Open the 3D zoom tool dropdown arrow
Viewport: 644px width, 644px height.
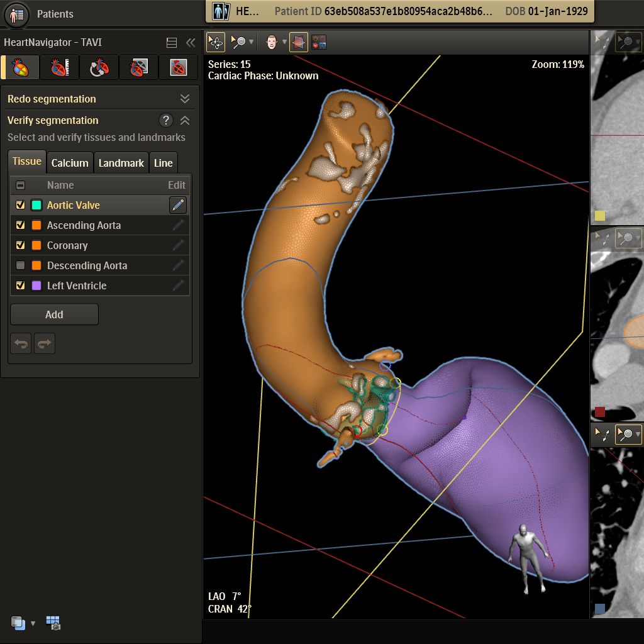click(251, 42)
